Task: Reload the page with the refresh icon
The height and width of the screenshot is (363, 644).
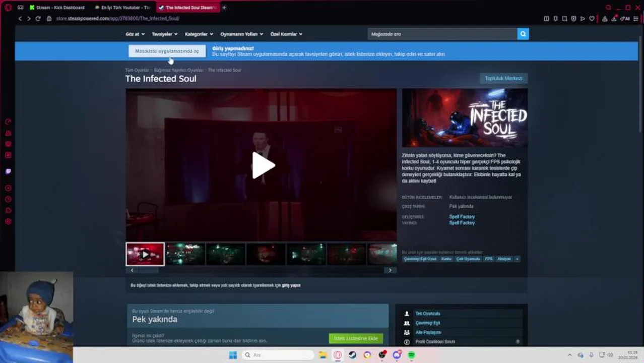Action: pos(38,19)
